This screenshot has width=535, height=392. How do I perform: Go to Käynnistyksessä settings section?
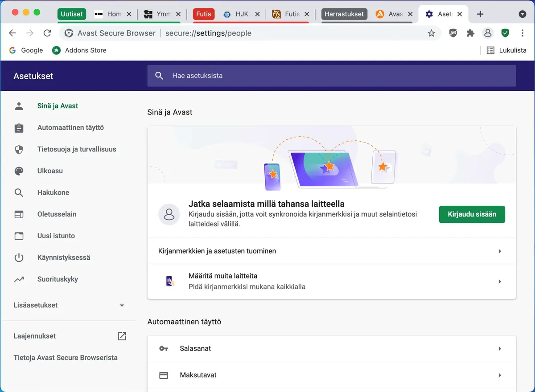[64, 257]
